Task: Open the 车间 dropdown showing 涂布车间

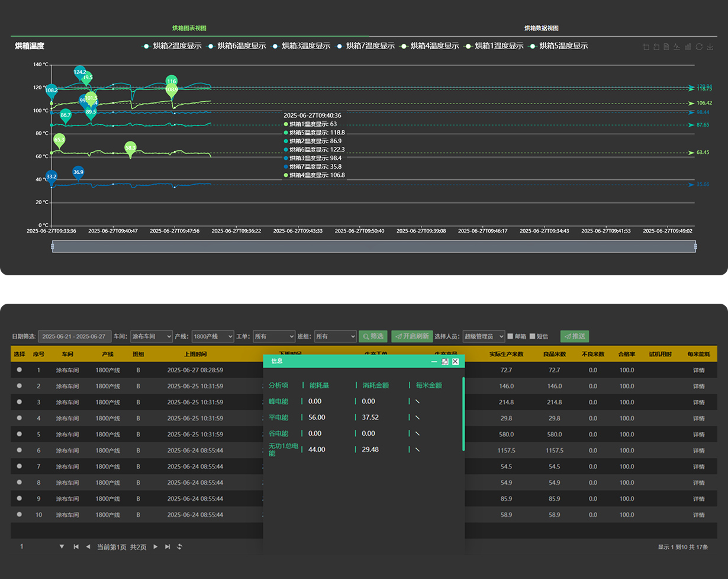Action: (151, 336)
